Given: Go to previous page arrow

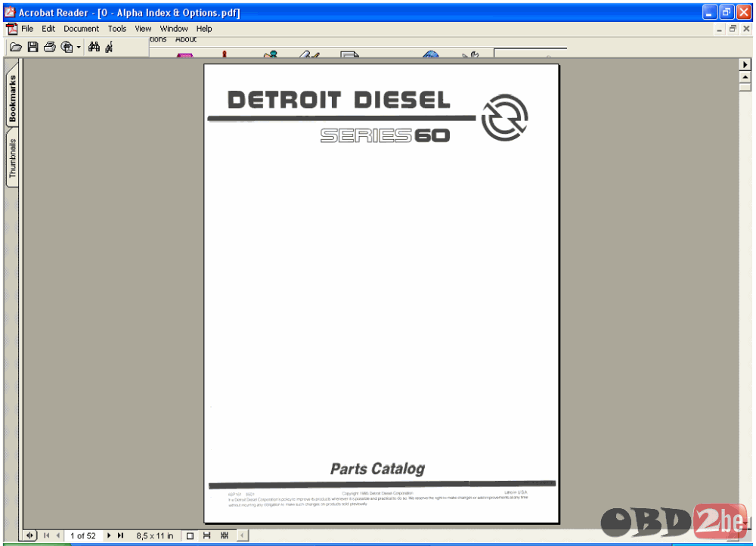Looking at the screenshot, I should point(58,535).
